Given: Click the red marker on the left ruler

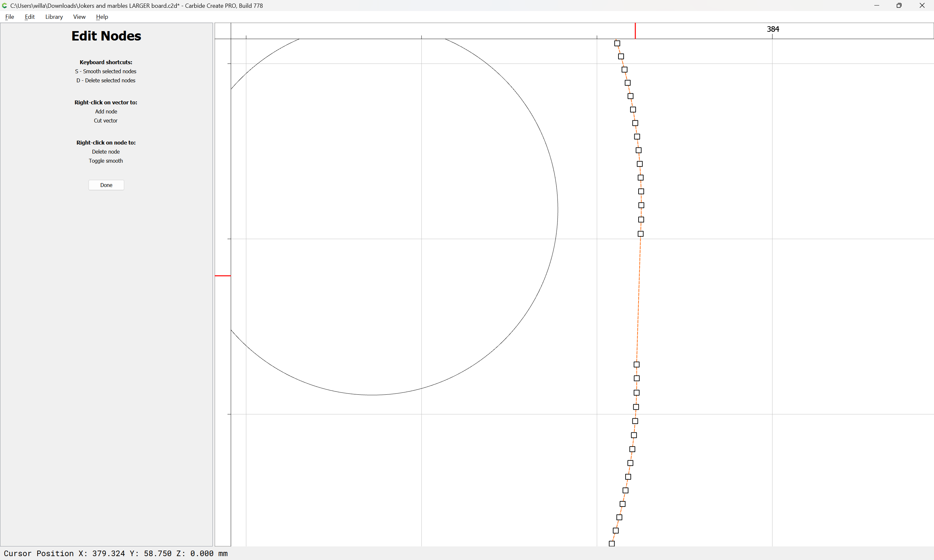Looking at the screenshot, I should click(x=223, y=276).
